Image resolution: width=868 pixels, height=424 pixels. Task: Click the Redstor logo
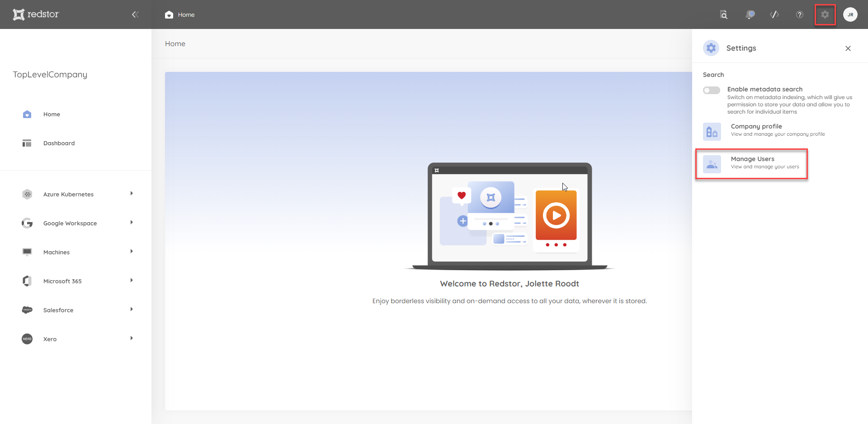(x=36, y=14)
